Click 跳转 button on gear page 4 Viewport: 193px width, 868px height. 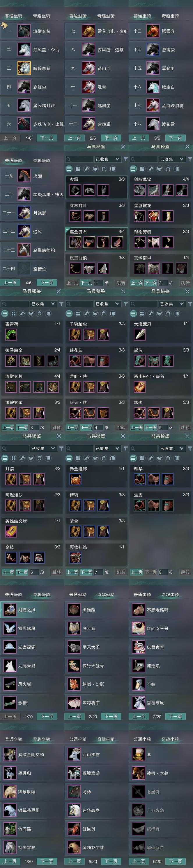click(x=121, y=428)
